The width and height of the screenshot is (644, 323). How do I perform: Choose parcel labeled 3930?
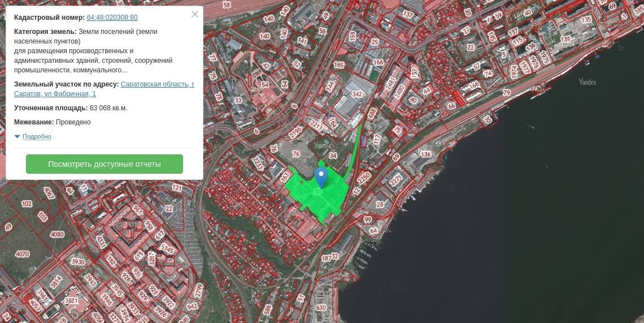pos(77,262)
